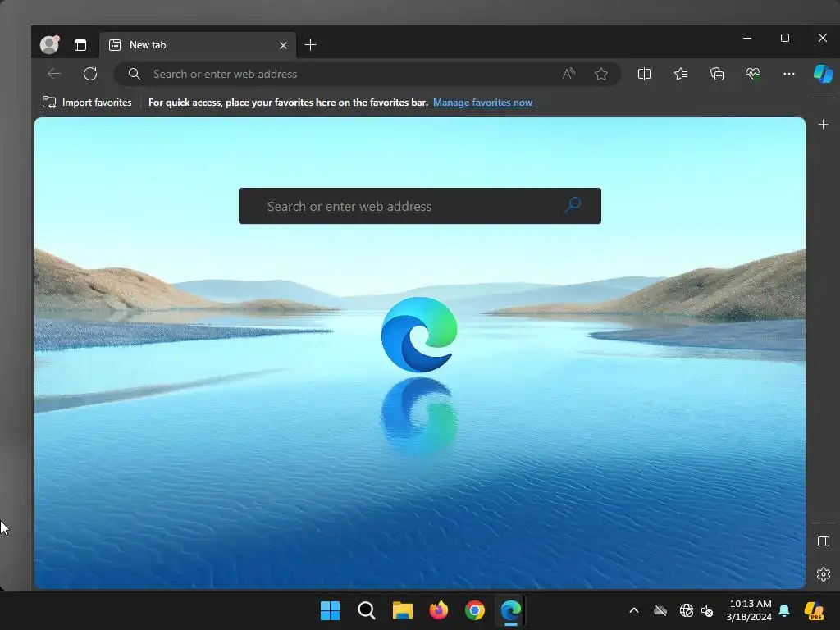Open the Collections icon
840x630 pixels.
717,74
